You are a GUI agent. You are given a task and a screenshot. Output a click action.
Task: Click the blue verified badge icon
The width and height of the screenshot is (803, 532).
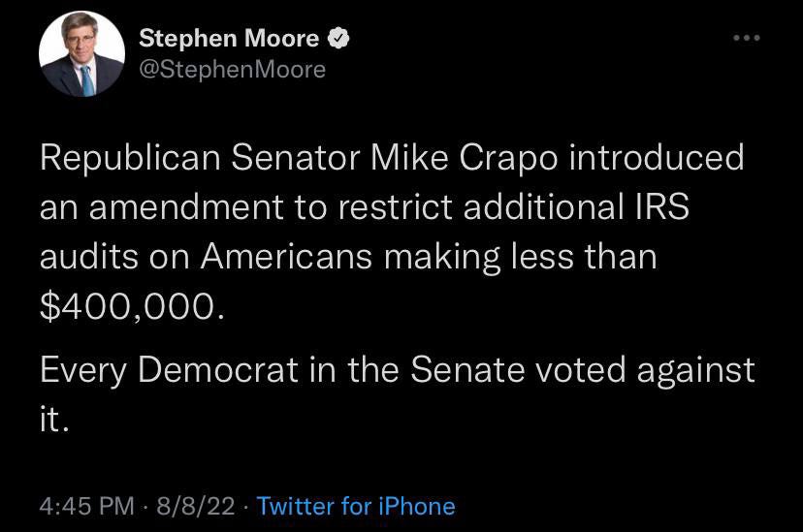click(x=338, y=39)
